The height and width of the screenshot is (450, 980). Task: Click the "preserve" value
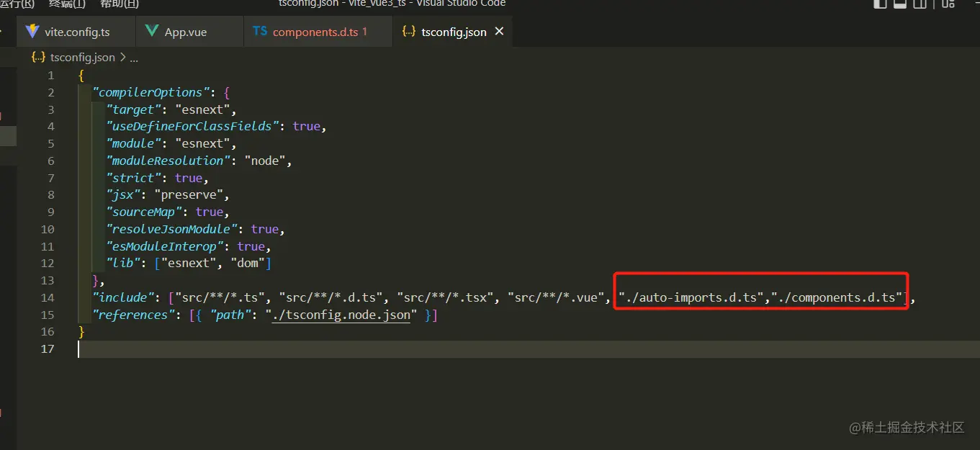(189, 194)
